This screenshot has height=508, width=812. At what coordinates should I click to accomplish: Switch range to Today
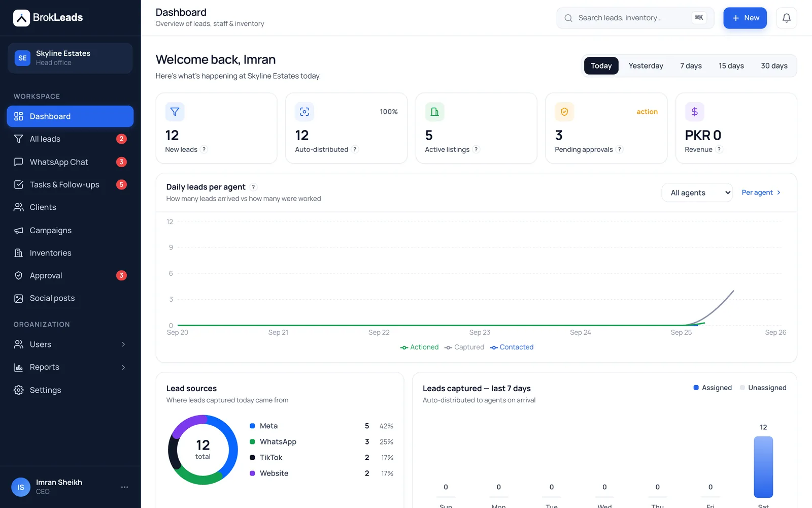(x=601, y=66)
